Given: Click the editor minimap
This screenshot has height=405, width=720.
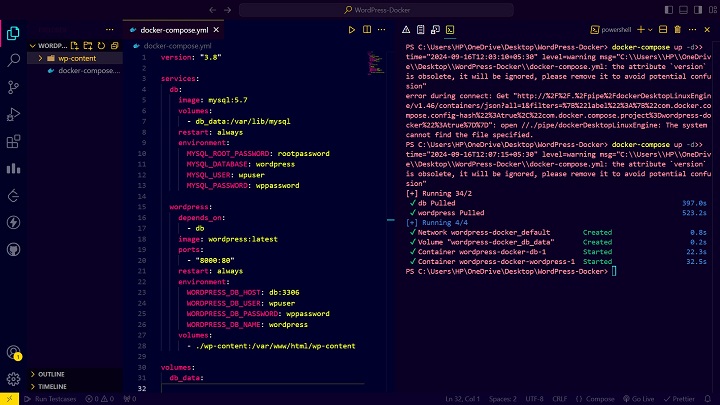Looking at the screenshot, I should tap(376, 63).
